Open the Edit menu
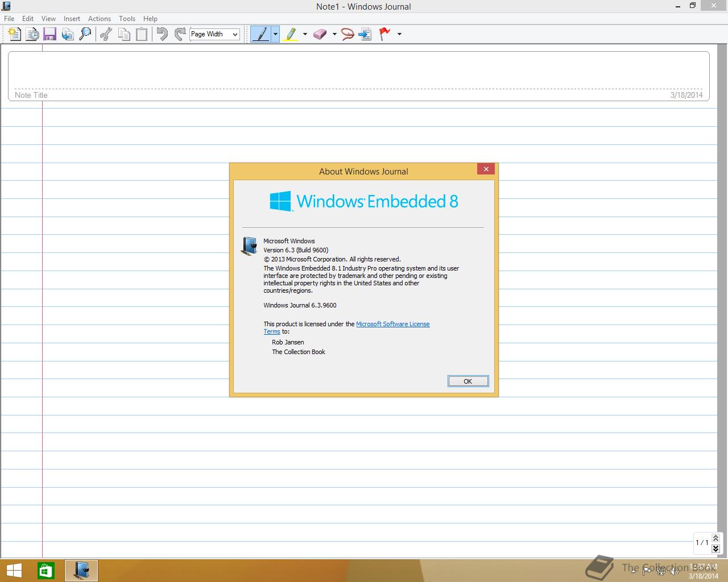Viewport: 728px width, 582px height. pos(28,19)
